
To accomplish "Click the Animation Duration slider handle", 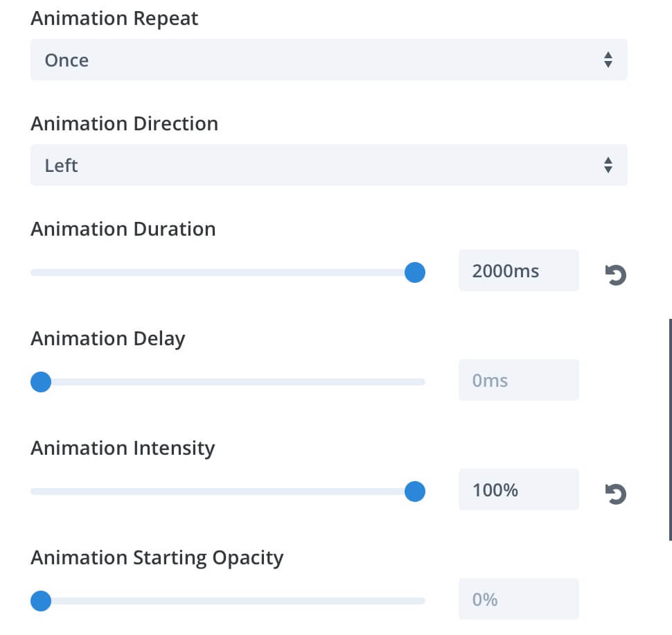I will [x=414, y=272].
